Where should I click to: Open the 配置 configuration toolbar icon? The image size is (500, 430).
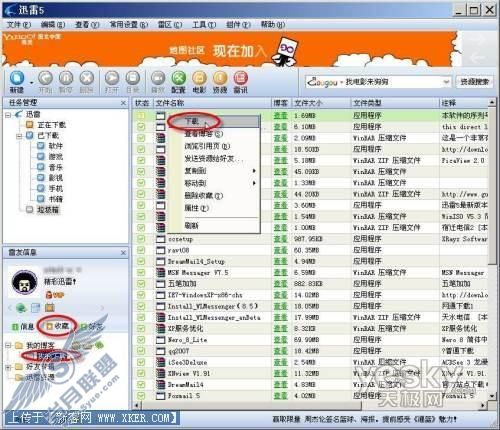coord(179,79)
